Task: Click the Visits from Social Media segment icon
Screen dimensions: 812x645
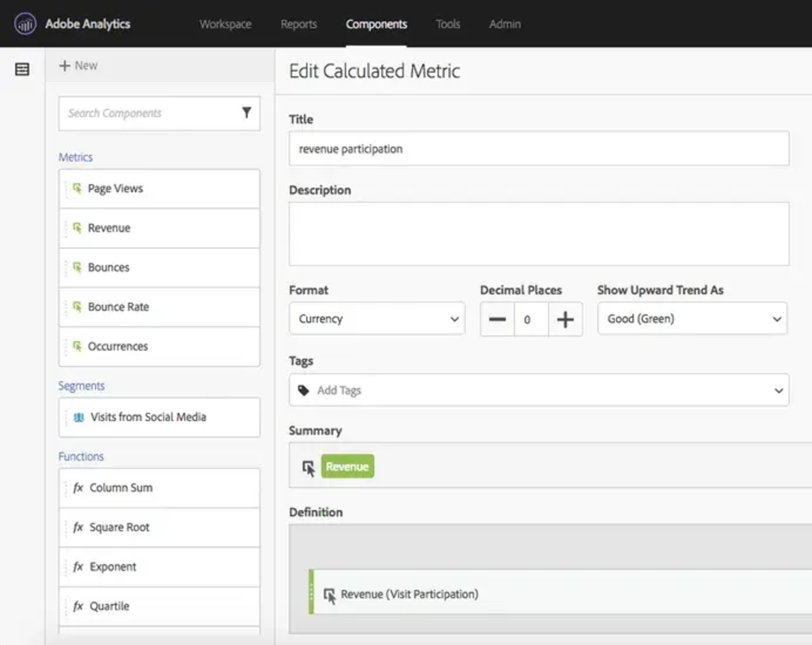Action: pyautogui.click(x=79, y=417)
